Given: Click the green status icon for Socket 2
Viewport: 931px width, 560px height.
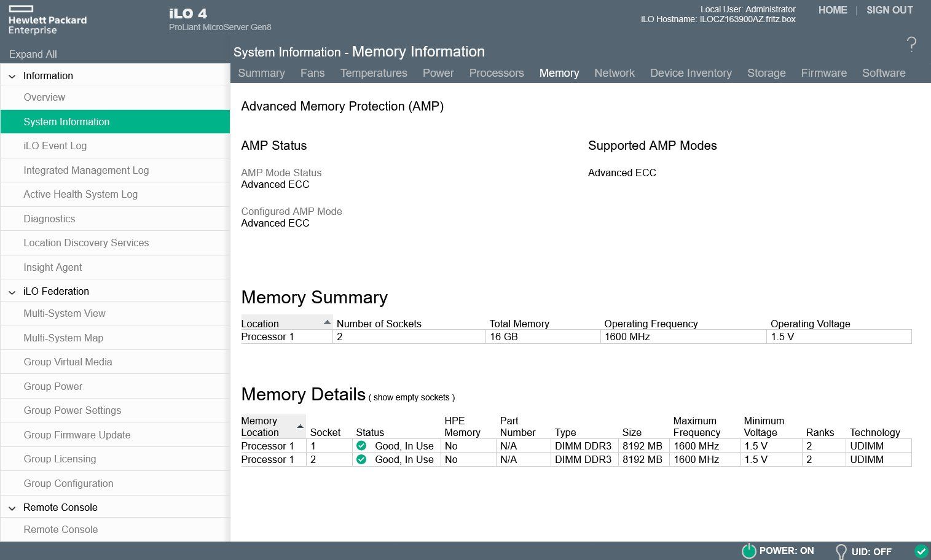Looking at the screenshot, I should pyautogui.click(x=361, y=459).
